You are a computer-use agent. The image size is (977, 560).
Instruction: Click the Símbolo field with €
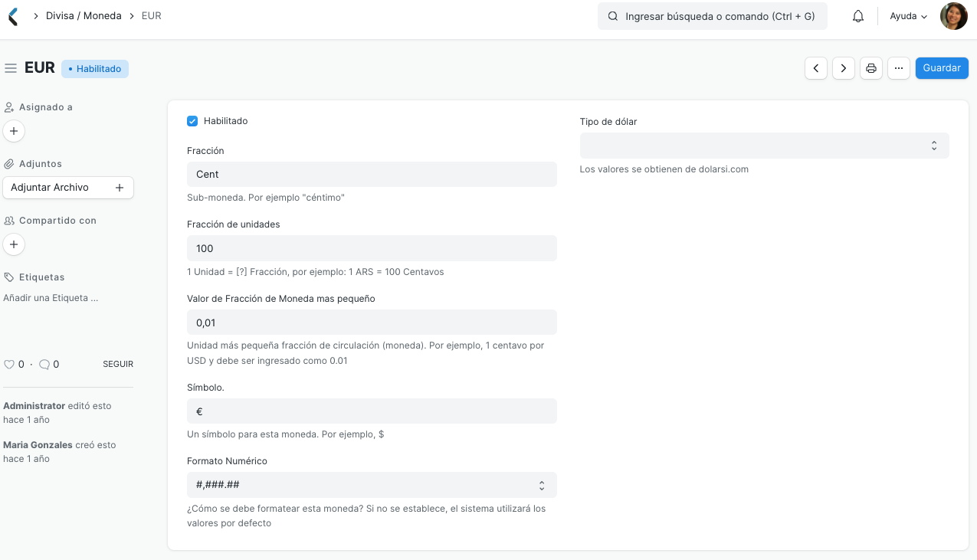(x=372, y=411)
